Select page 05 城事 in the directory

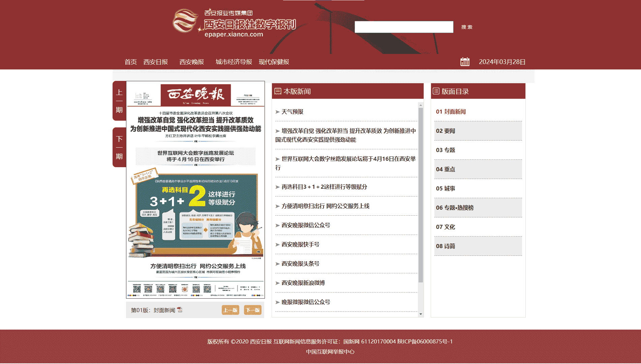(x=478, y=188)
